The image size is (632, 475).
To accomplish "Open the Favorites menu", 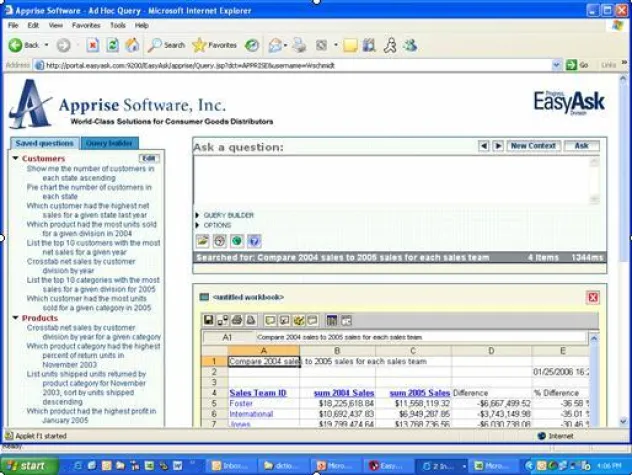I will point(85,25).
